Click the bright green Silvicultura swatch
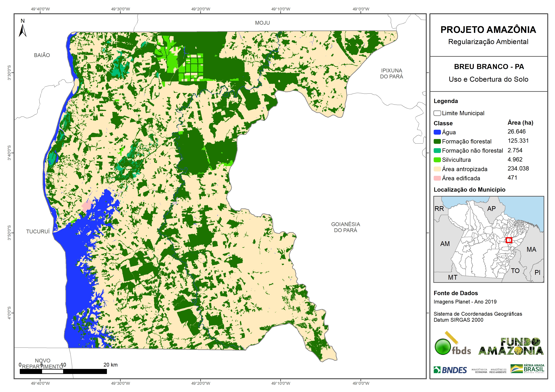The image size is (555, 392). coord(437,160)
